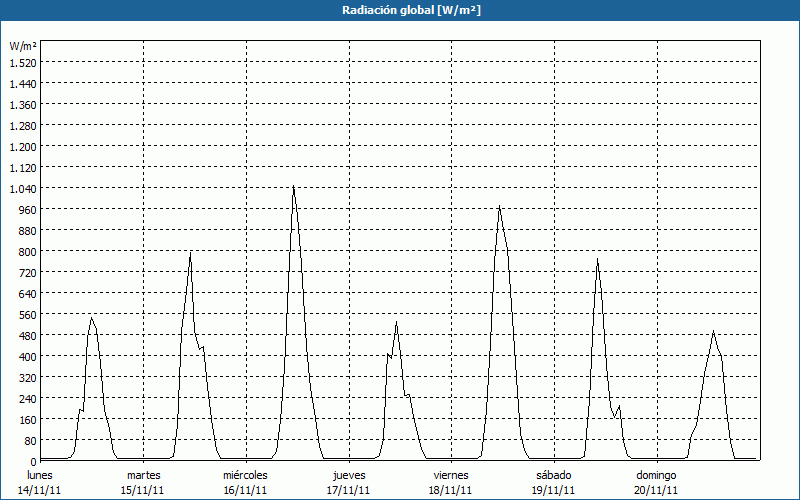Image resolution: width=800 pixels, height=500 pixels.
Task: Click the radiation peak on miércoles near 1.040
Action: [x=293, y=187]
